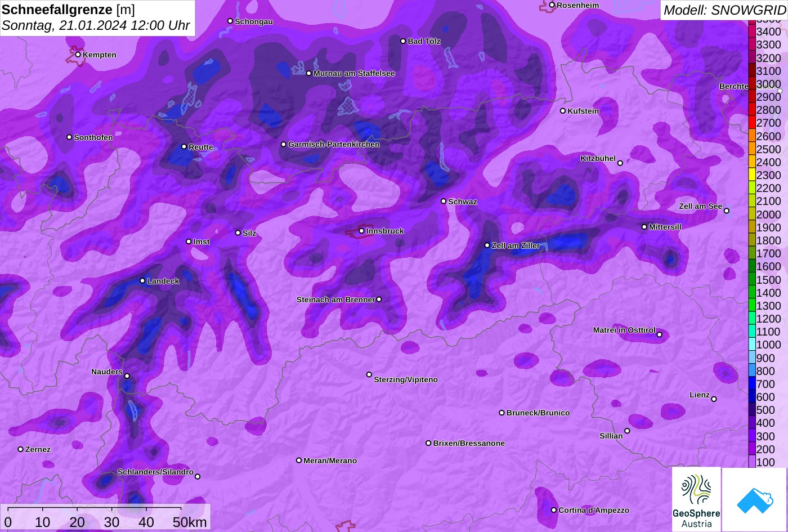Click the Murnau am Staffelsee label

354,73
